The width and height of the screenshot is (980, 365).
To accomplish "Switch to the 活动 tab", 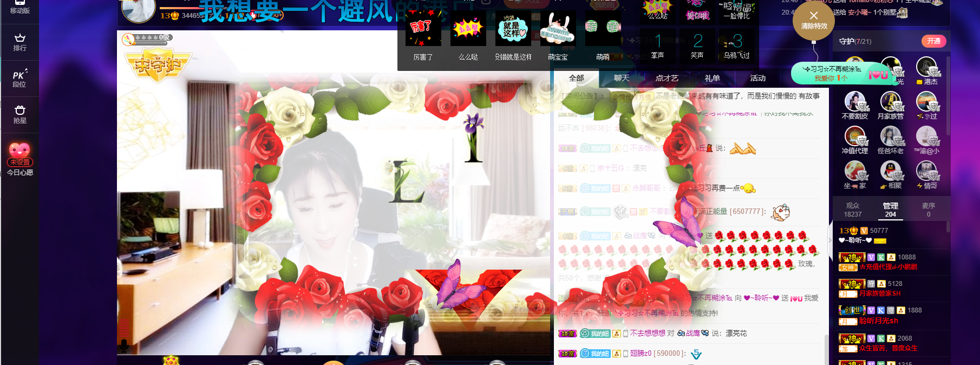I will click(x=757, y=78).
